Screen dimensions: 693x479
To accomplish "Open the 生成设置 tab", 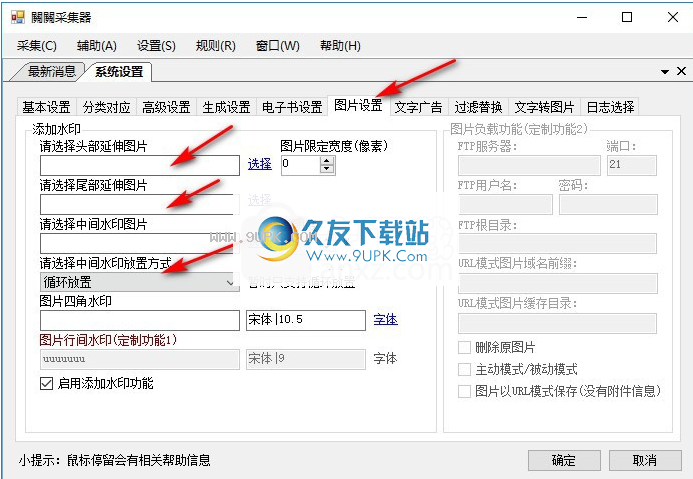I will 226,107.
